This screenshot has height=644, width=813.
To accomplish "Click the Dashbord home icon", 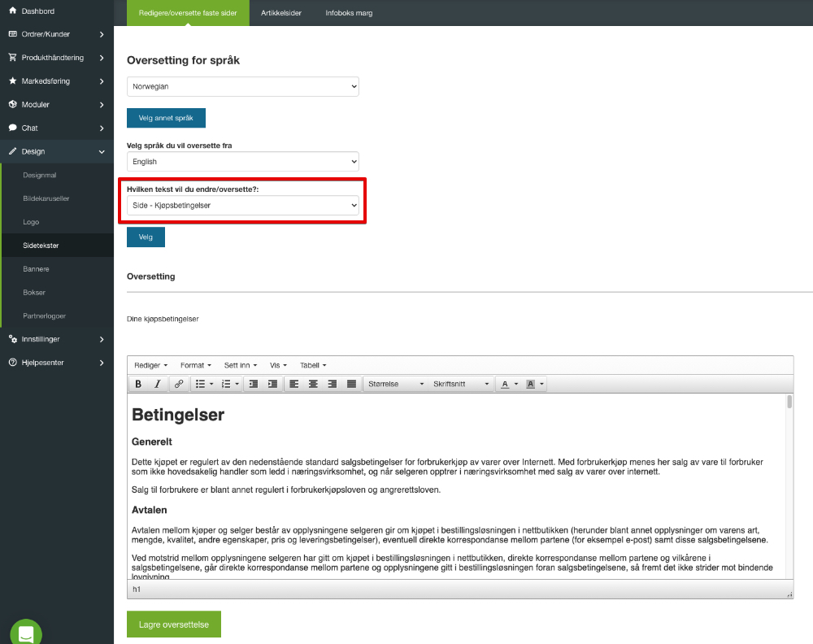I will (x=12, y=11).
